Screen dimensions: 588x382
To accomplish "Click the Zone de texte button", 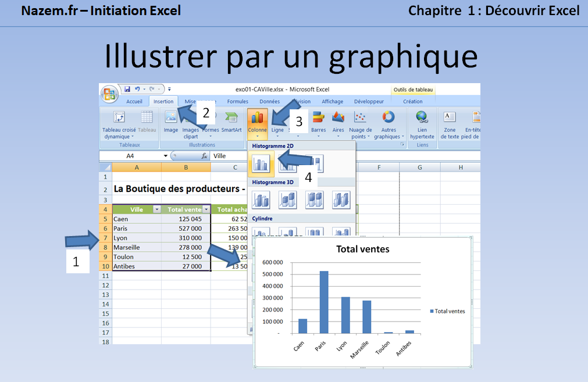I will pos(450,123).
